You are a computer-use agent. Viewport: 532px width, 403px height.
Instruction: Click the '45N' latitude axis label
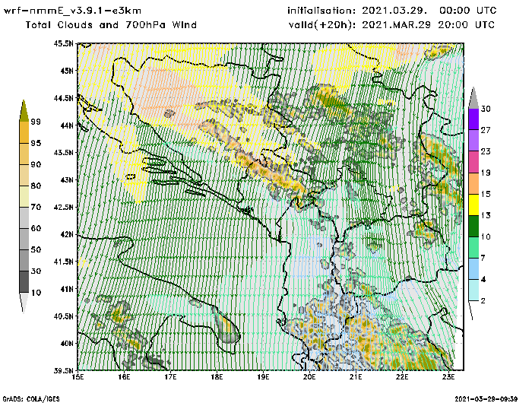pos(67,71)
